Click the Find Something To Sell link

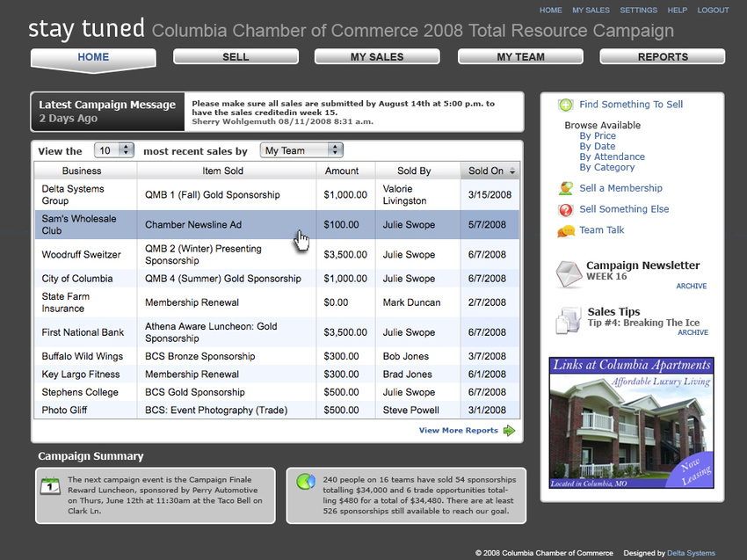(x=631, y=105)
